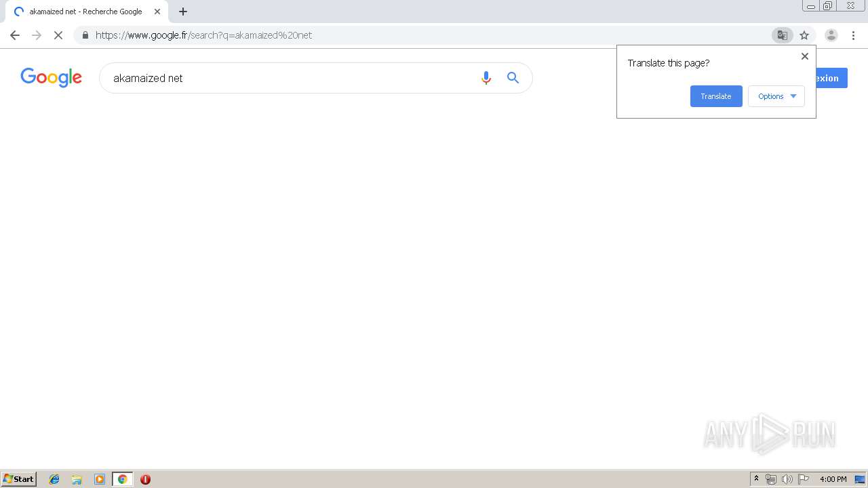The height and width of the screenshot is (488, 868).
Task: Open a new tab with plus button
Action: pyautogui.click(x=183, y=12)
